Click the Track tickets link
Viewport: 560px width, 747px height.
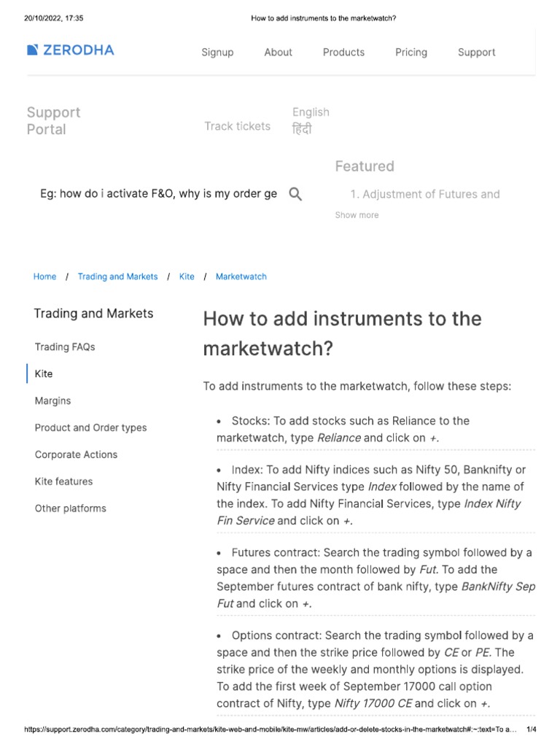click(x=237, y=126)
